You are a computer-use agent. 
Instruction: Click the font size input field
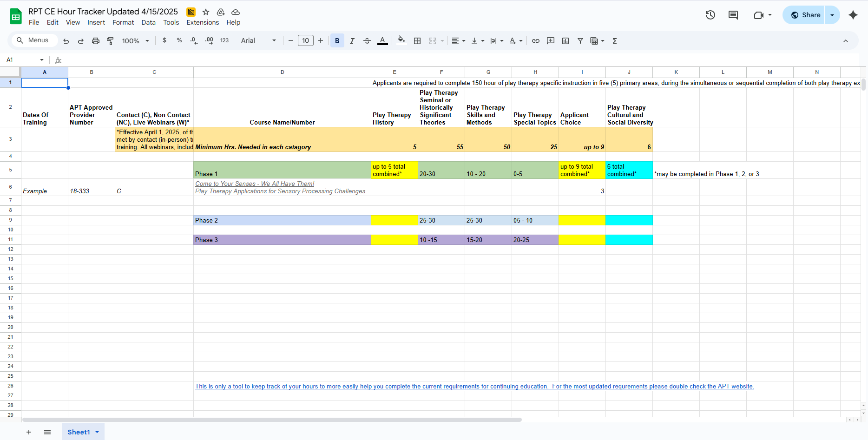pyautogui.click(x=306, y=41)
